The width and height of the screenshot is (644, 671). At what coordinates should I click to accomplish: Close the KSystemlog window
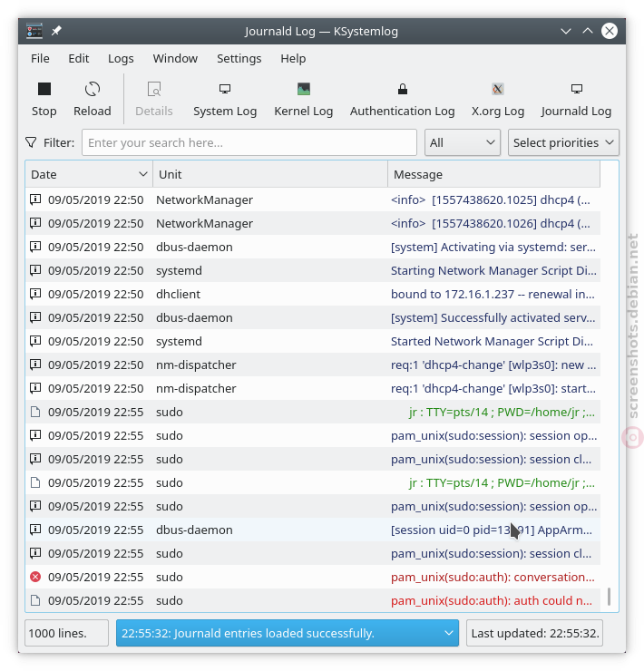point(610,31)
